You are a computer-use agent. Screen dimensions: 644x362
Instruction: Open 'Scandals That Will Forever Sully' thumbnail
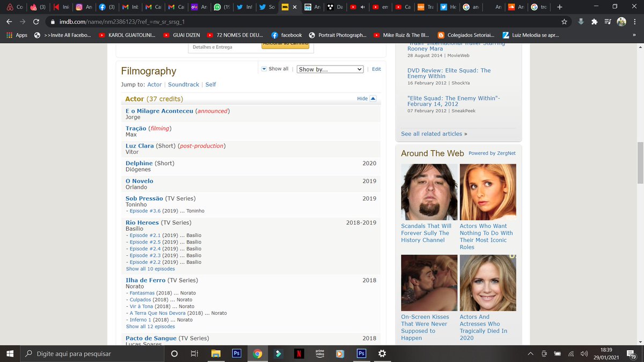pos(429,192)
